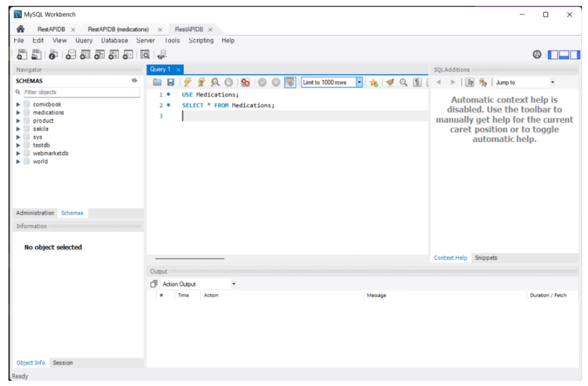Screen dimensions: 588x386
Task: Create a new schema from toolbar
Action: point(71,54)
